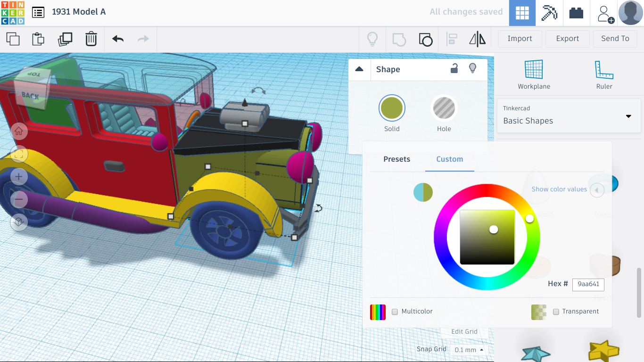Export the model
Screen dimensions: 644x362
[x=567, y=39]
